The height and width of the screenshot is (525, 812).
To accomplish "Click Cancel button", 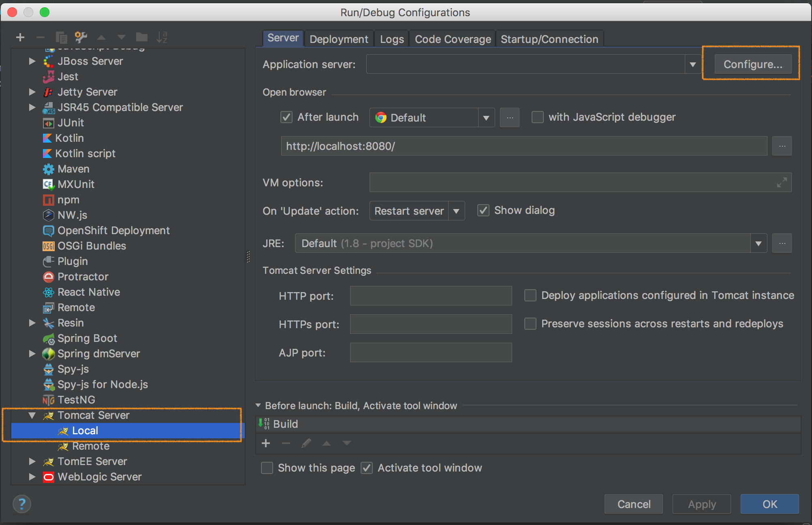I will (634, 504).
